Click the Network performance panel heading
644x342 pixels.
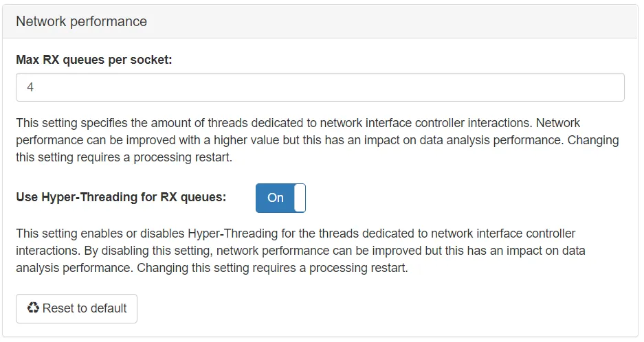(81, 21)
